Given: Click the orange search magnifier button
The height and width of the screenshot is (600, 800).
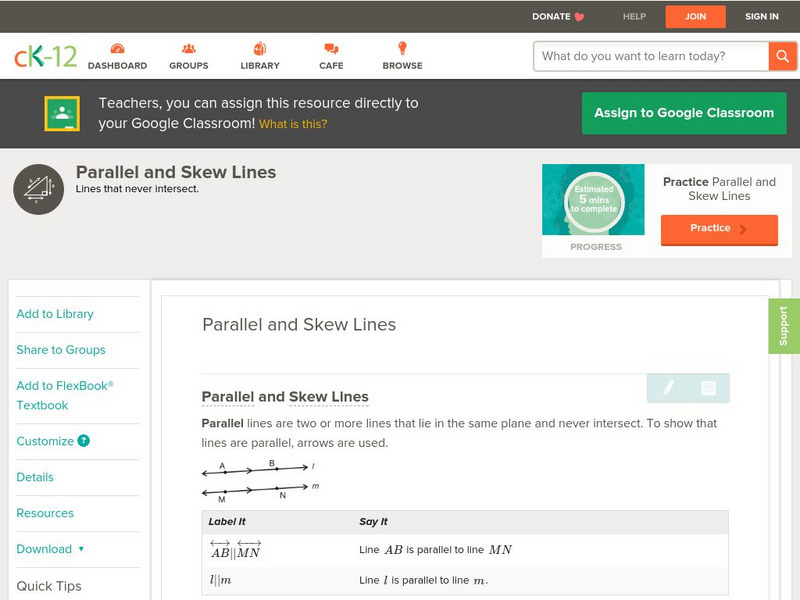Looking at the screenshot, I should click(782, 56).
